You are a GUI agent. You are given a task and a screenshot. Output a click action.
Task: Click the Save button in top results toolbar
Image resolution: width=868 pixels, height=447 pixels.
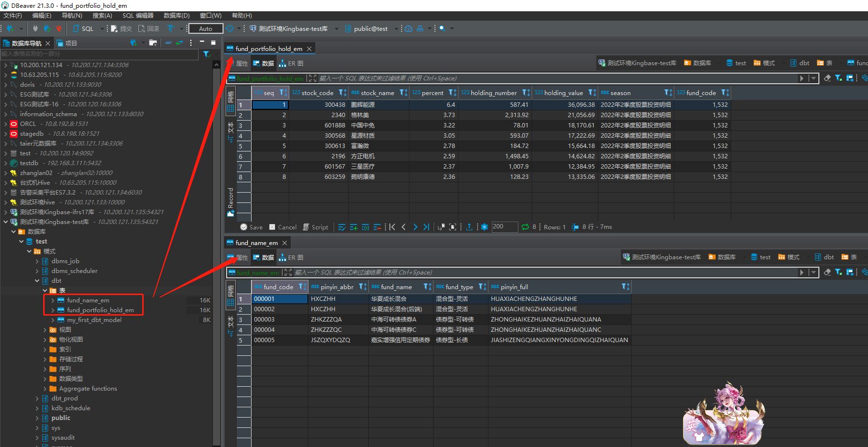point(252,227)
